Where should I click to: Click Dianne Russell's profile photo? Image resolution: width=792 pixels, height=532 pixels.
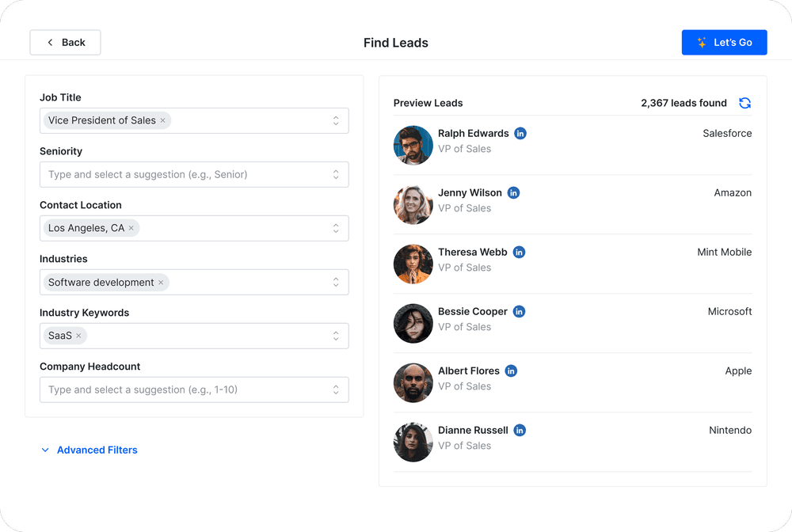pyautogui.click(x=413, y=443)
